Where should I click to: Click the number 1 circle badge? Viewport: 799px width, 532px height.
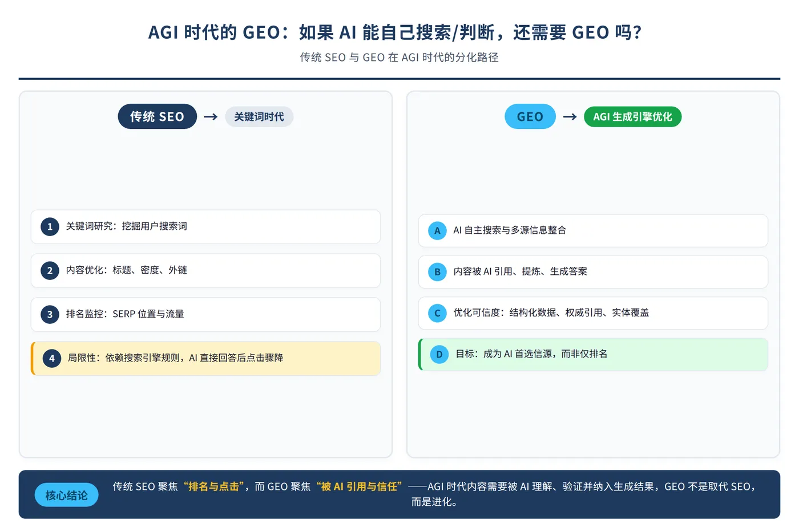pyautogui.click(x=50, y=227)
